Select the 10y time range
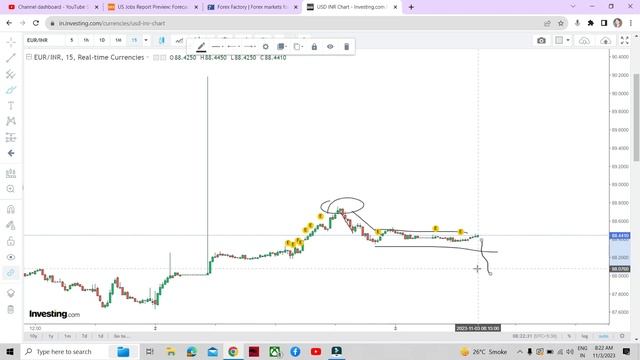This screenshot has width=640, height=360. (x=33, y=336)
